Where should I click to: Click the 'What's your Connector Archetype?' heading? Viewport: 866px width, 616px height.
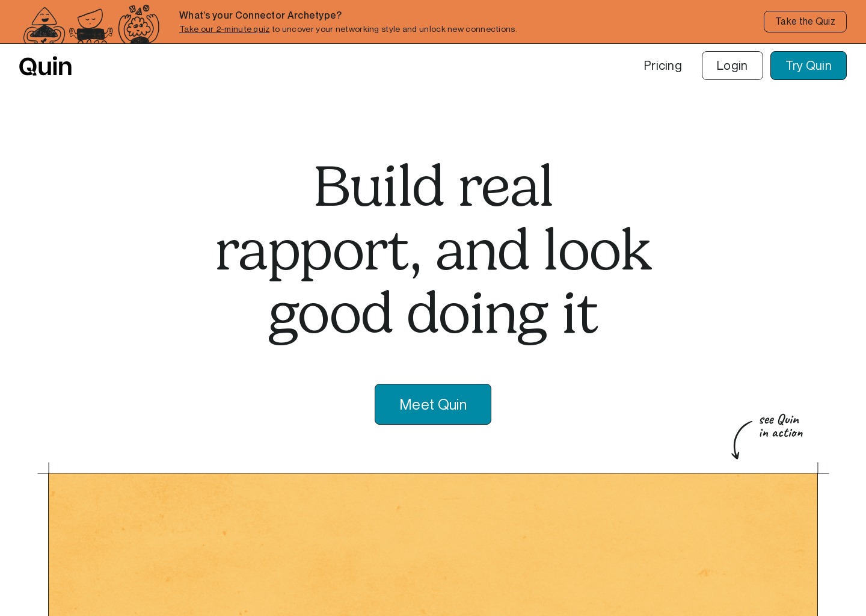[x=260, y=15]
